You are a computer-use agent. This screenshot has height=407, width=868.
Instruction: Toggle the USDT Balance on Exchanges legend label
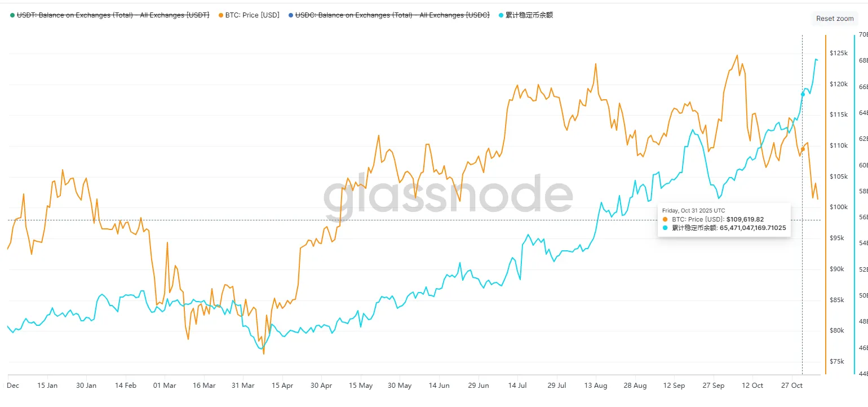click(x=113, y=15)
